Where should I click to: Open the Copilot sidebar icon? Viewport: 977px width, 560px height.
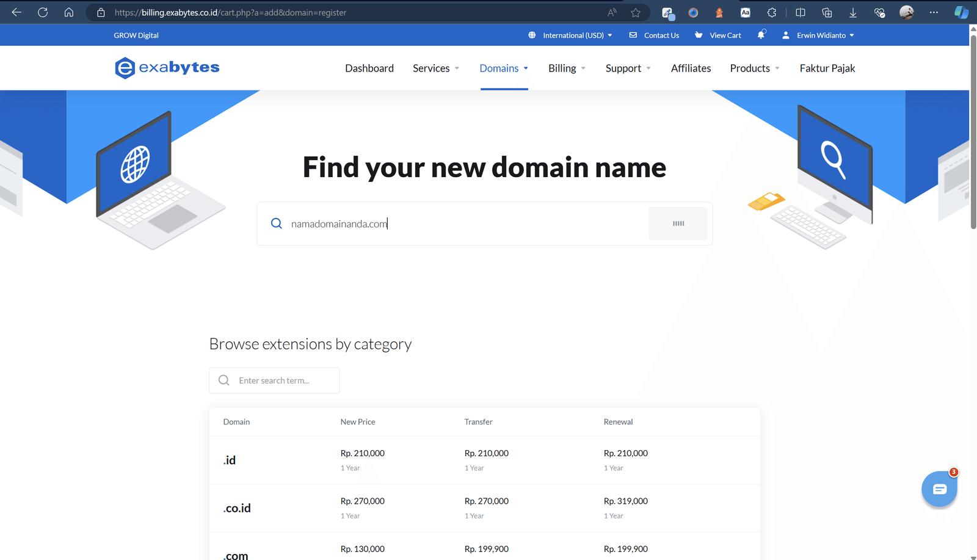[x=961, y=12]
